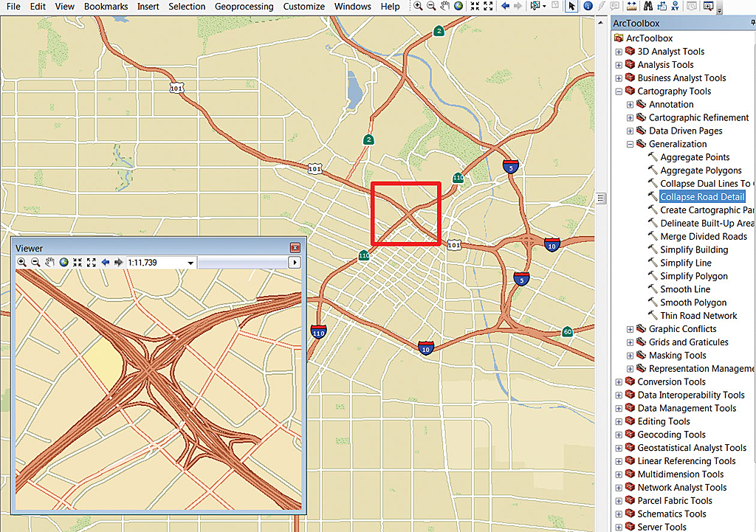Click Fixed Zoom In in main toolbar

[475, 6]
